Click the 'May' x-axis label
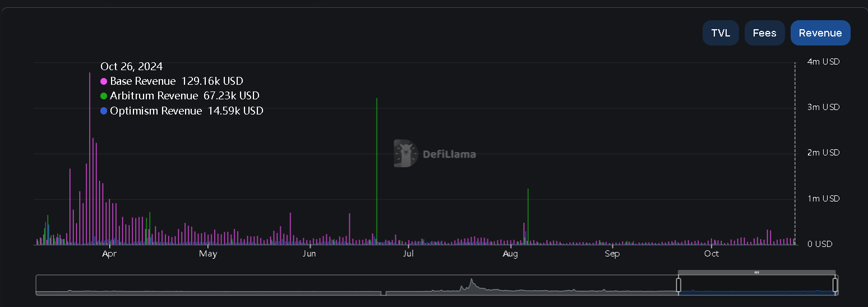Viewport: 868px width, 307px height. click(208, 254)
